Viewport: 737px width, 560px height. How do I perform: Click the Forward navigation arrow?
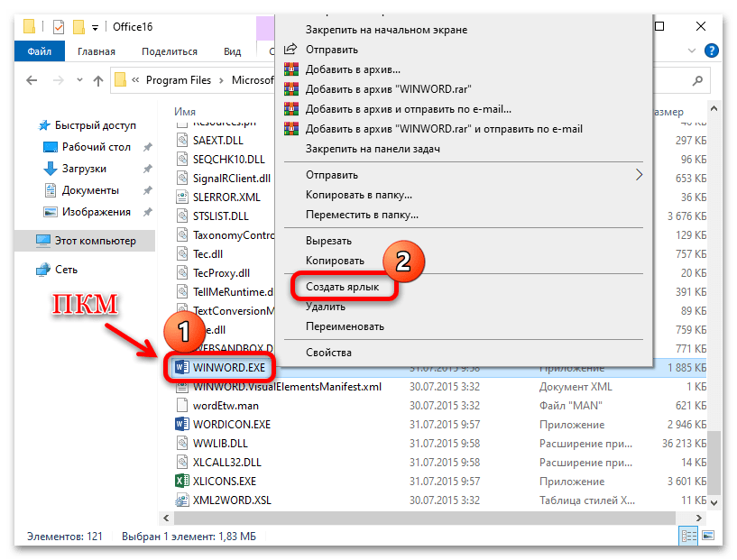[59, 80]
